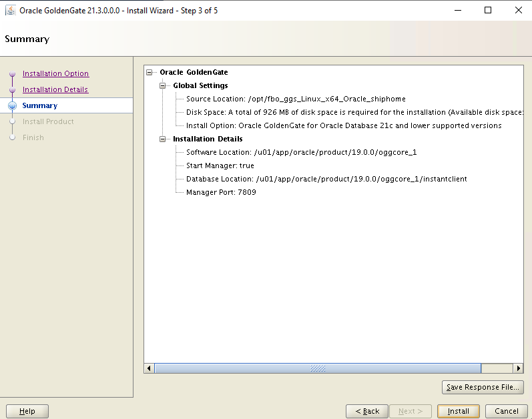This screenshot has width=532, height=419.
Task: Select the Database Location row
Action: pyautogui.click(x=326, y=179)
